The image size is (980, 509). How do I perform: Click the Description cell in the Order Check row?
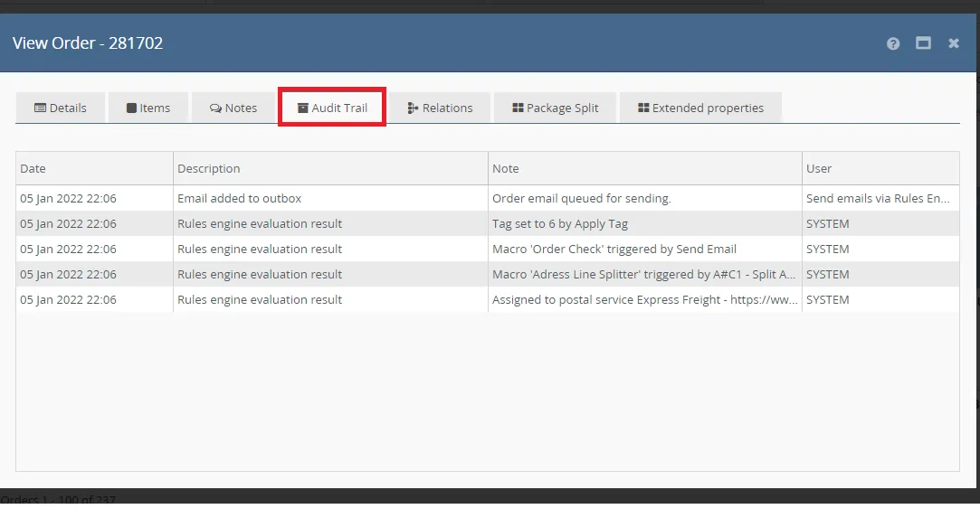coord(330,250)
